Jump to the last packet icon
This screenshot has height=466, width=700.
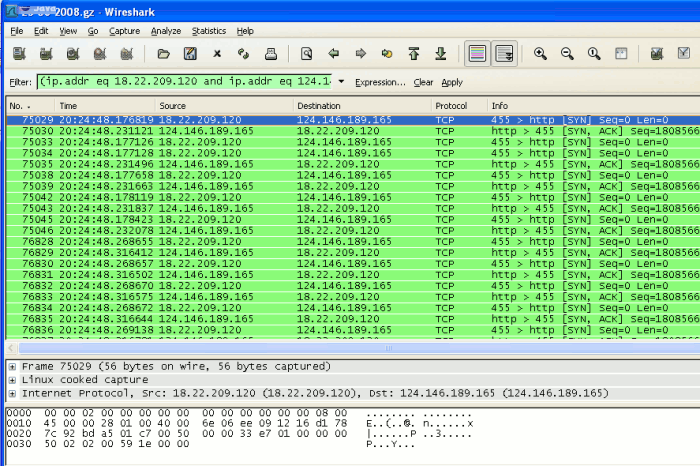click(x=440, y=54)
